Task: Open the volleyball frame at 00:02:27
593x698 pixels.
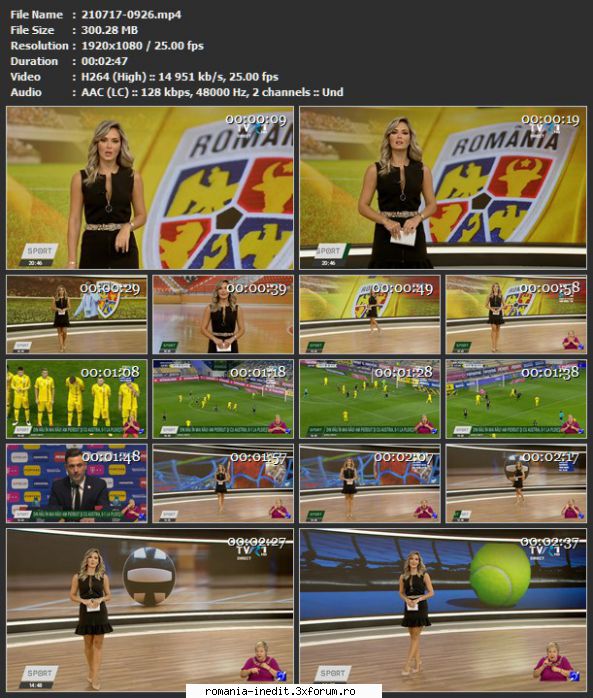Action: pos(150,610)
